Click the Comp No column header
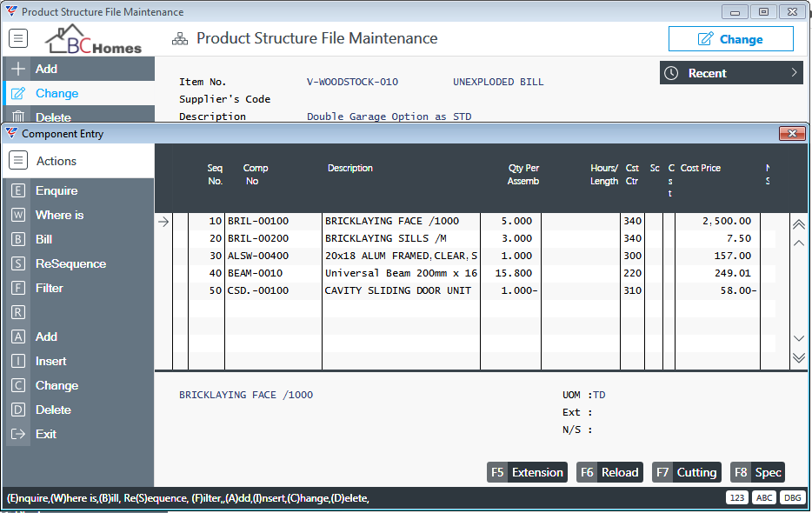Viewport: 812px width, 513px height. pos(256,175)
